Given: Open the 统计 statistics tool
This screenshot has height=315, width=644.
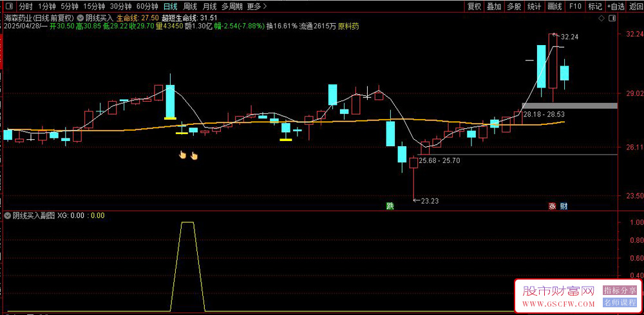Looking at the screenshot, I should click(x=535, y=6).
